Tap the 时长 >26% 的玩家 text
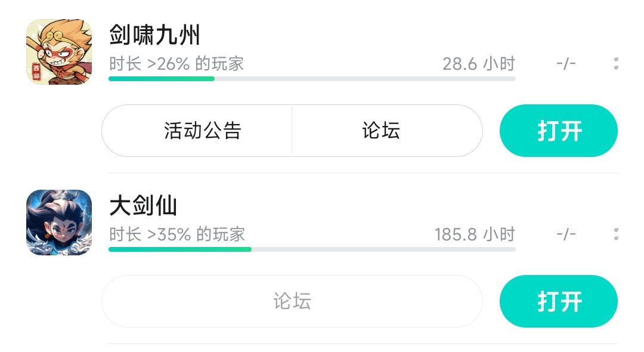644x352 pixels. pos(177,64)
